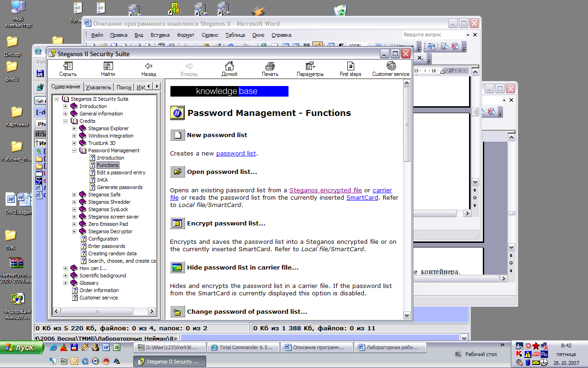Launch Internet Explorer from quick launch
Screen dimensions: 588x368
tap(53, 348)
